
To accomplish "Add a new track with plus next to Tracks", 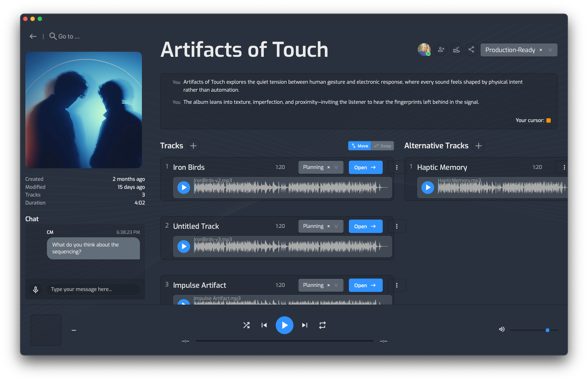I will [194, 146].
